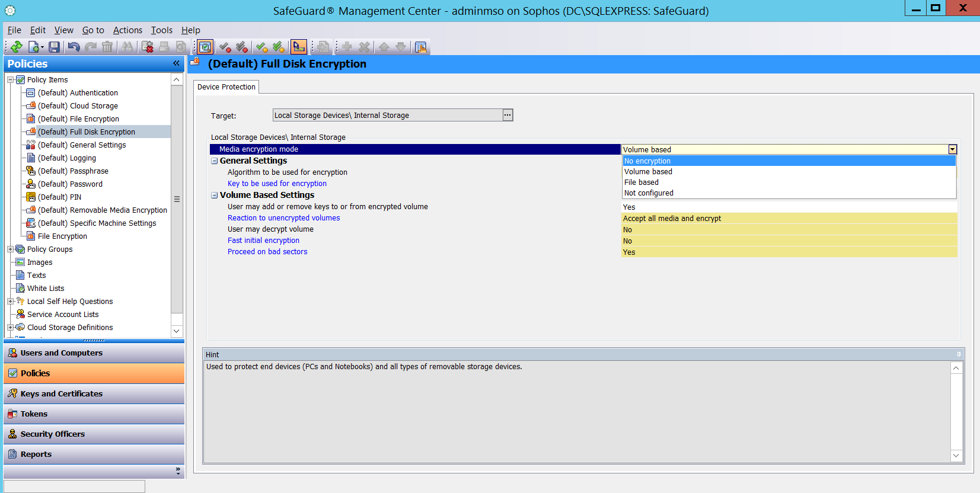Viewport: 980px width, 493px height.
Task: Undo the last change via toolbar arrow
Action: click(x=74, y=47)
